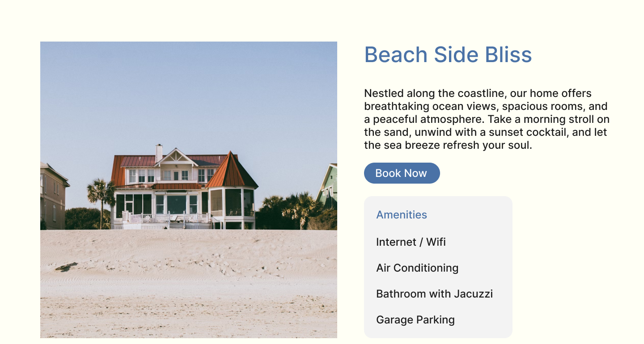This screenshot has width=644, height=344.
Task: Click the tan building at photo's left edge
Action: [53, 196]
